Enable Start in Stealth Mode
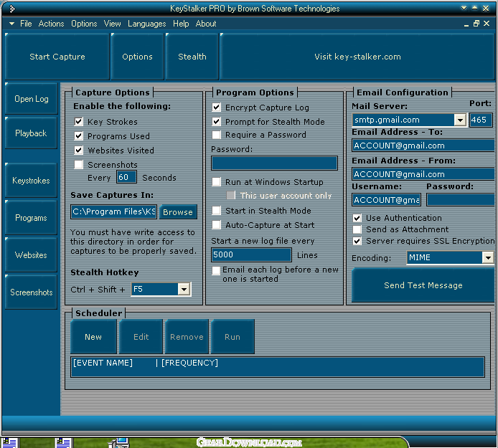This screenshot has width=498, height=448. (x=216, y=210)
